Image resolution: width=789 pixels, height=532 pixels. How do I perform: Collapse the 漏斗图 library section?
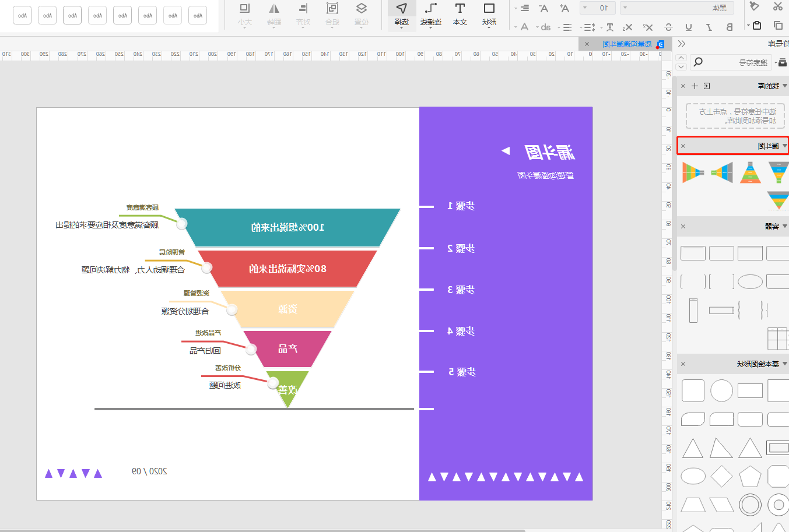click(785, 146)
